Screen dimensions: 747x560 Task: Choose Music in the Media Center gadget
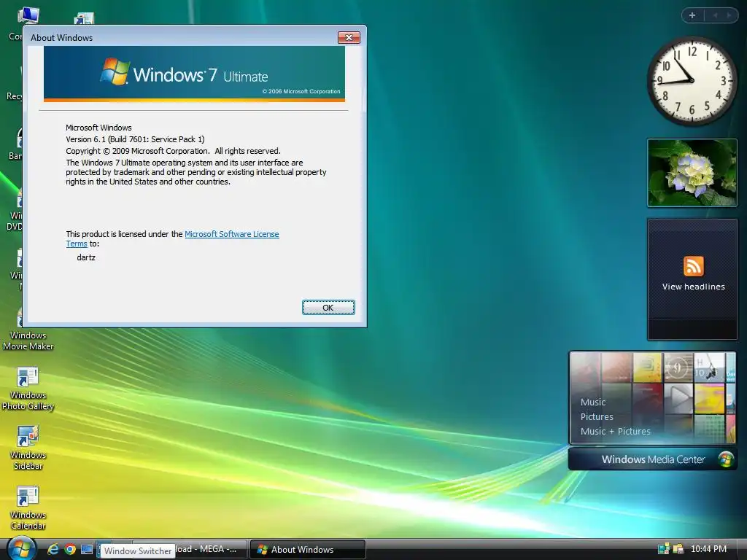click(x=592, y=402)
